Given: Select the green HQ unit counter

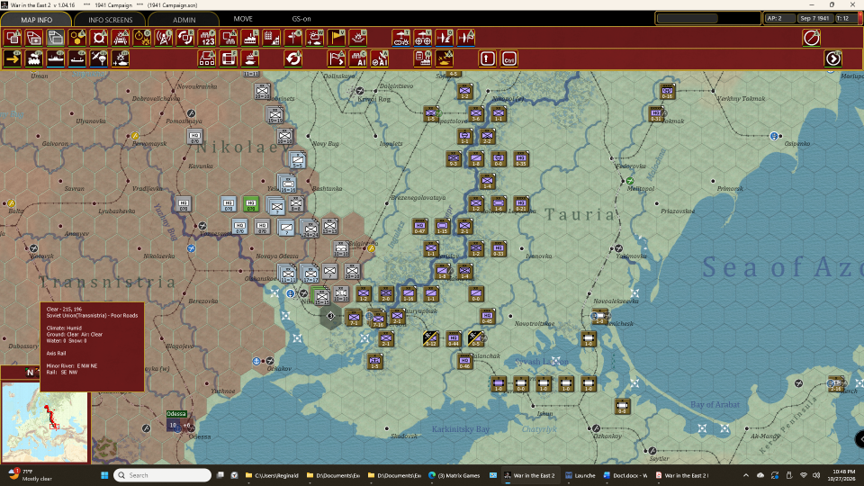Looking at the screenshot, I should (x=251, y=203).
